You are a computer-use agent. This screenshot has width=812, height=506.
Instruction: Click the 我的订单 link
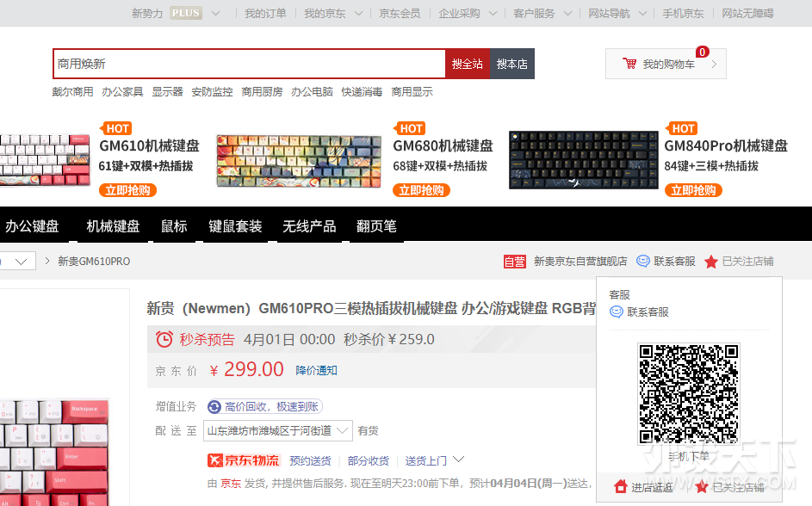(266, 14)
